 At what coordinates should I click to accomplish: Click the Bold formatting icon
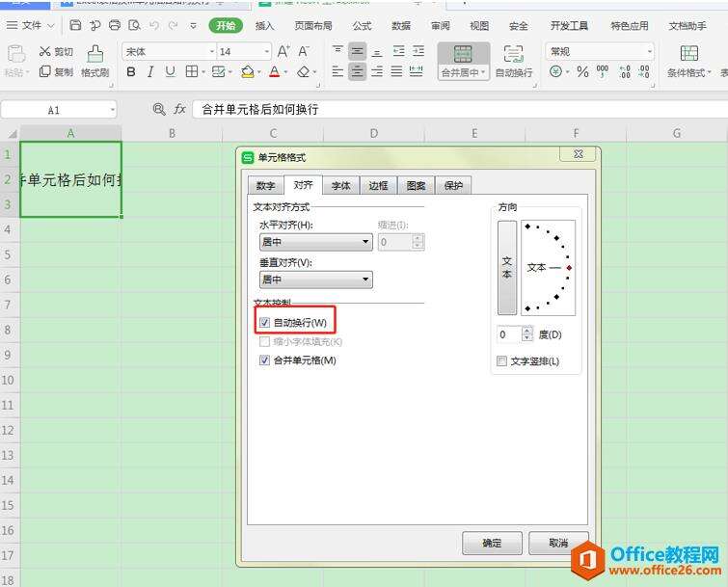click(131, 71)
